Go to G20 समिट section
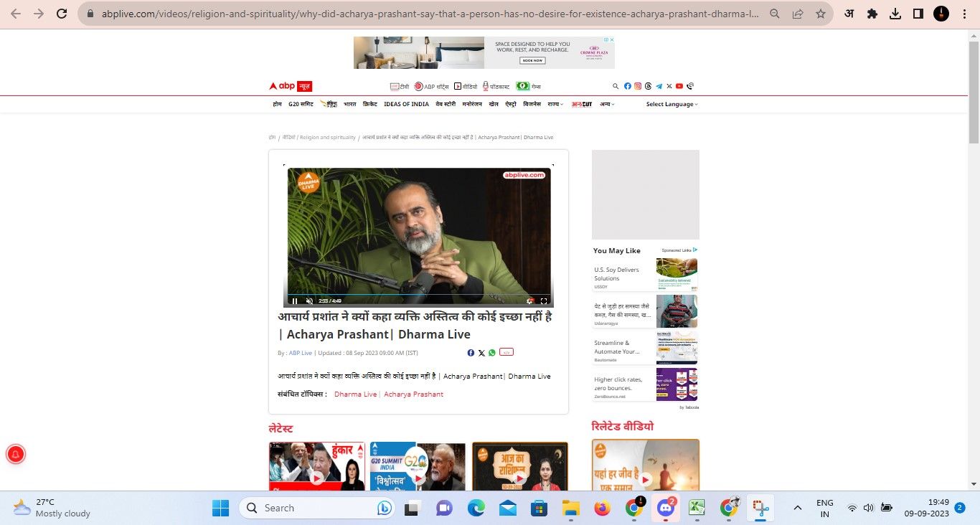 coord(301,104)
